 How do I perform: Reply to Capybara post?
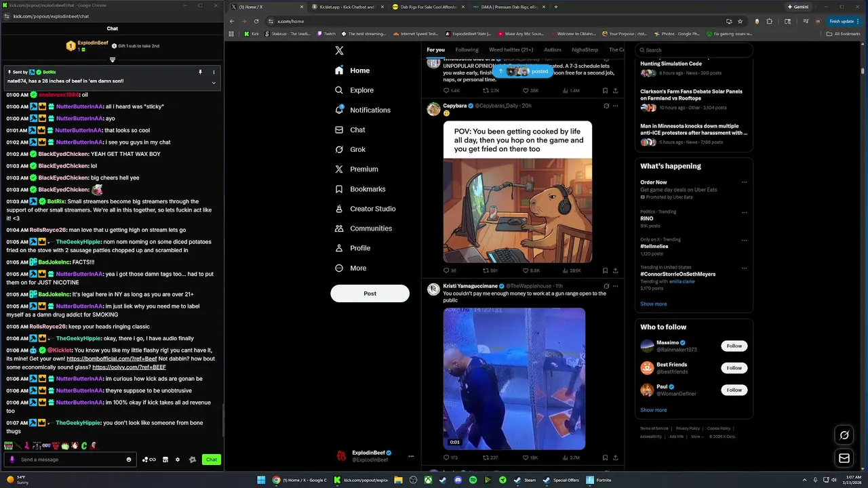pos(450,270)
